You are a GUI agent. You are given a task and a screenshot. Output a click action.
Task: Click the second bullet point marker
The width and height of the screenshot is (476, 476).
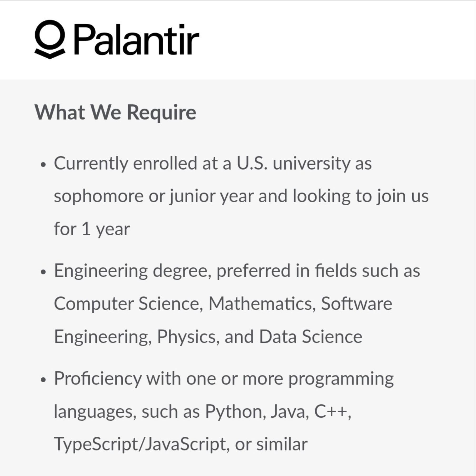click(x=43, y=272)
